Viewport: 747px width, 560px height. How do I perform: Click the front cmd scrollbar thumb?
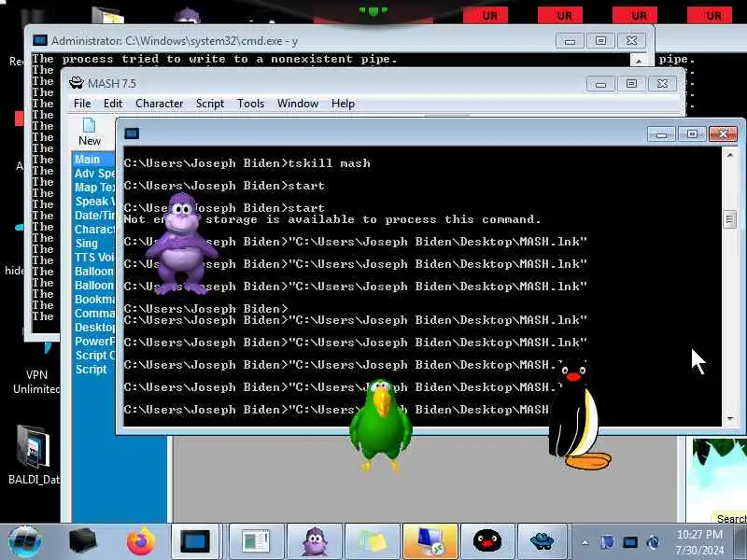[729, 219]
